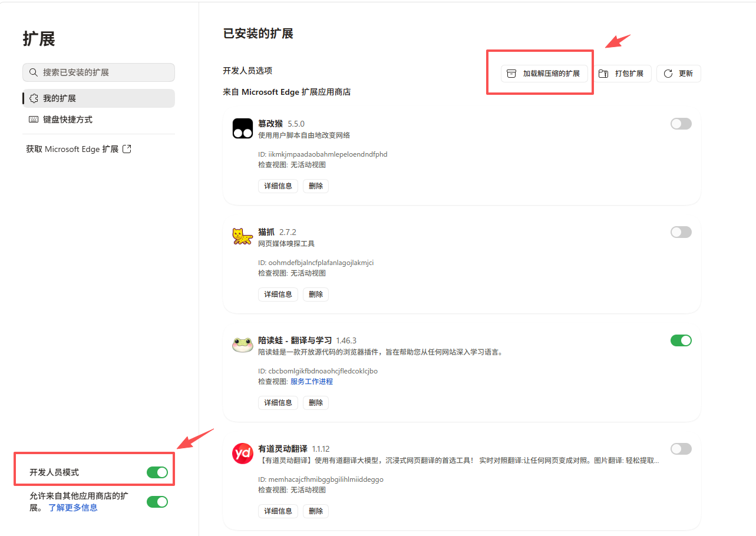Remove 猫抓 with its 删除 button
The image size is (756, 536).
click(316, 295)
